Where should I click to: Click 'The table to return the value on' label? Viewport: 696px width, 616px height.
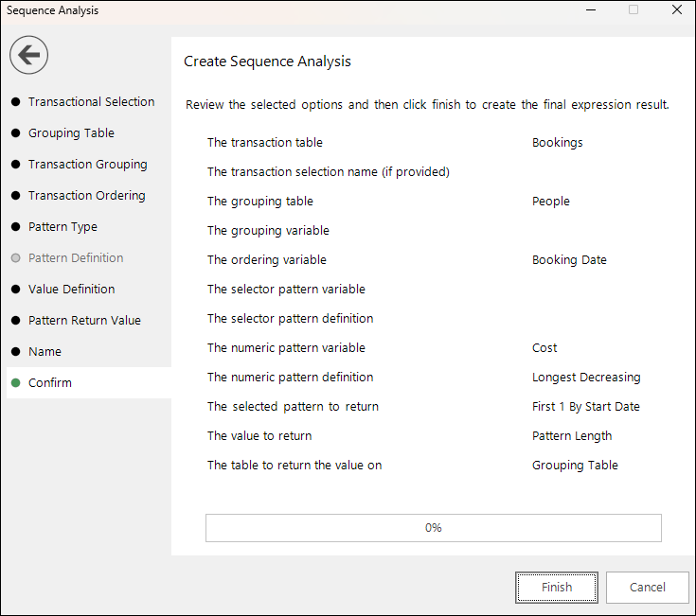coord(294,466)
